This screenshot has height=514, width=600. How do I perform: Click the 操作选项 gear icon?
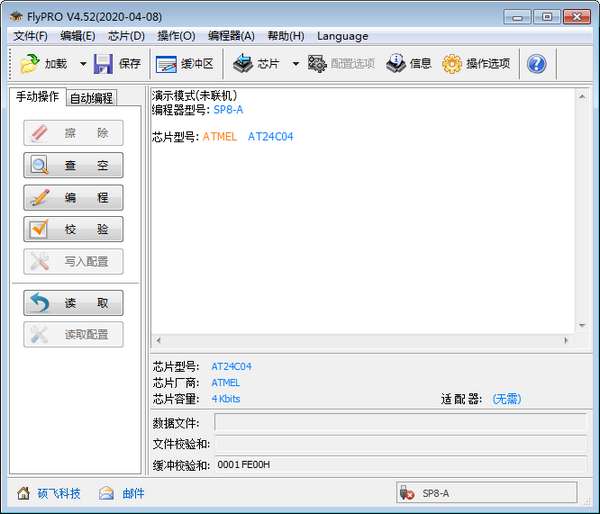[452, 64]
